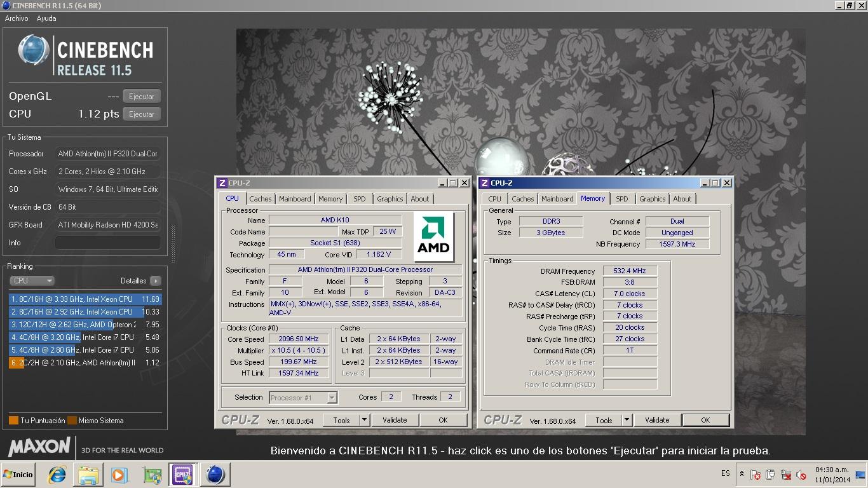Switch to CPU tab in CPU-Z Memory window
Viewport: 868px width, 488px height.
pyautogui.click(x=495, y=199)
